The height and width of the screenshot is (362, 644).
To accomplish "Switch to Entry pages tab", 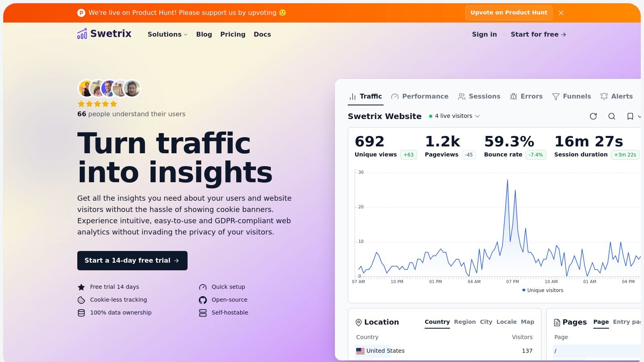I will coord(627,322).
